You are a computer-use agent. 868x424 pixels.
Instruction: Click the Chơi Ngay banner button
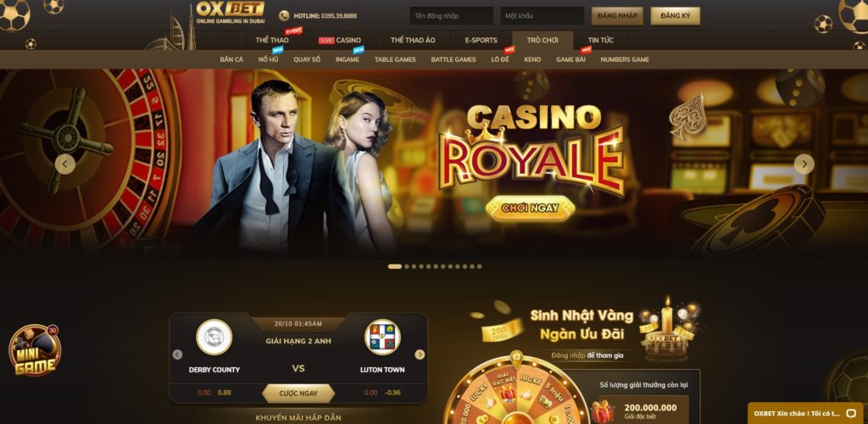click(531, 208)
